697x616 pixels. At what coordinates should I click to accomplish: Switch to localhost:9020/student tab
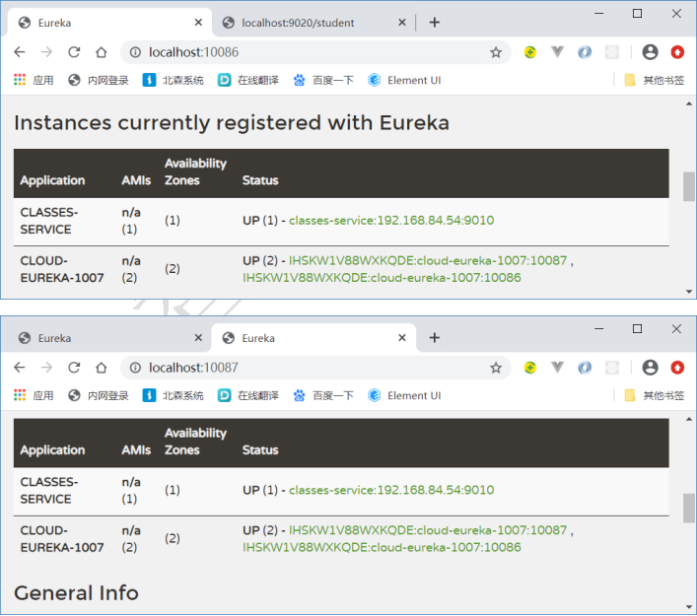point(312,23)
